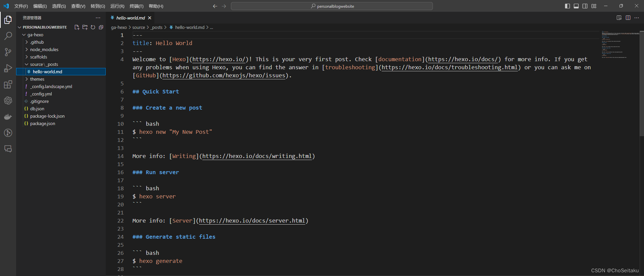
Task: Open the 运行(R) menu
Action: coord(117,6)
